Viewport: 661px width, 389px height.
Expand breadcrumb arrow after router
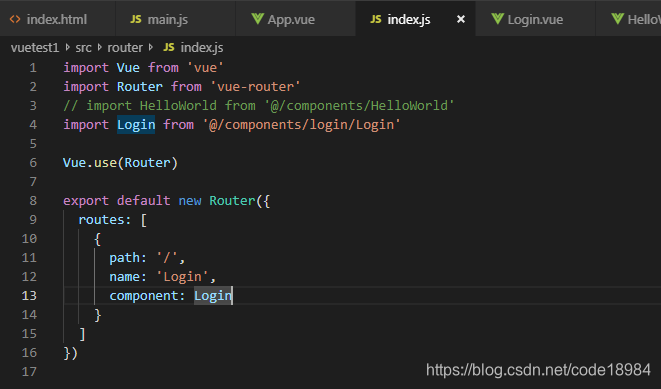[x=150, y=47]
